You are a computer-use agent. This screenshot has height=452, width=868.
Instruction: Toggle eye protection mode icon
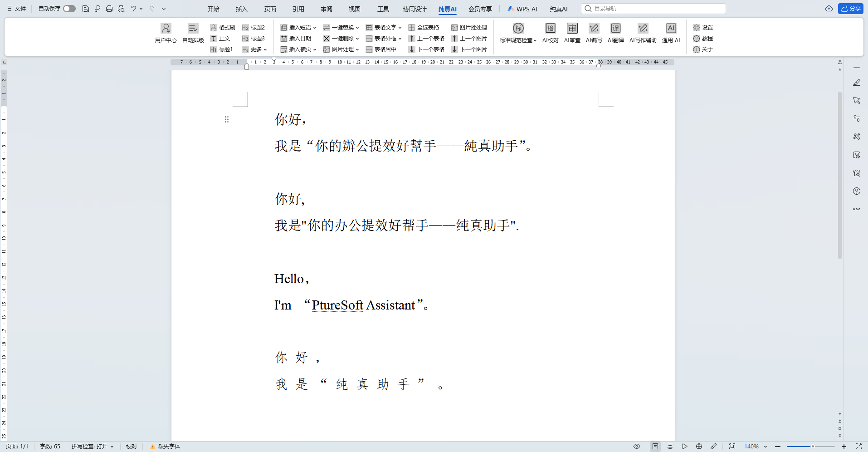point(637,447)
